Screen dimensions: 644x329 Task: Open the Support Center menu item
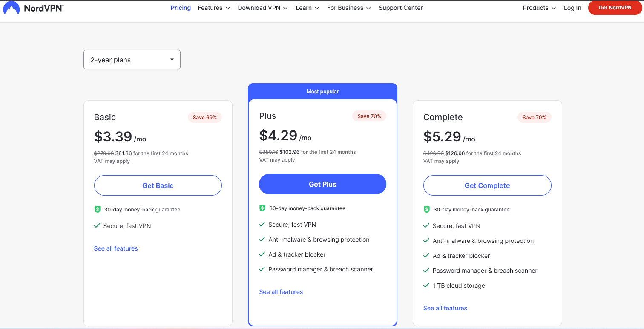pyautogui.click(x=400, y=8)
